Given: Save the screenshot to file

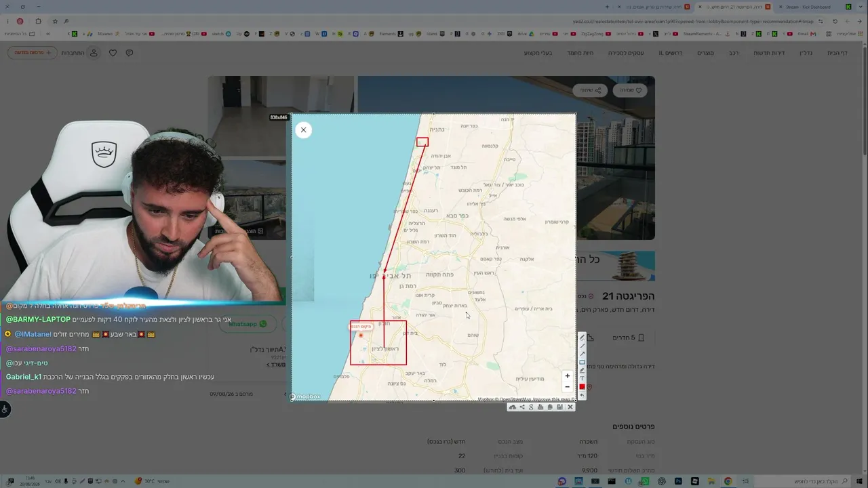Looking at the screenshot, I should 559,407.
